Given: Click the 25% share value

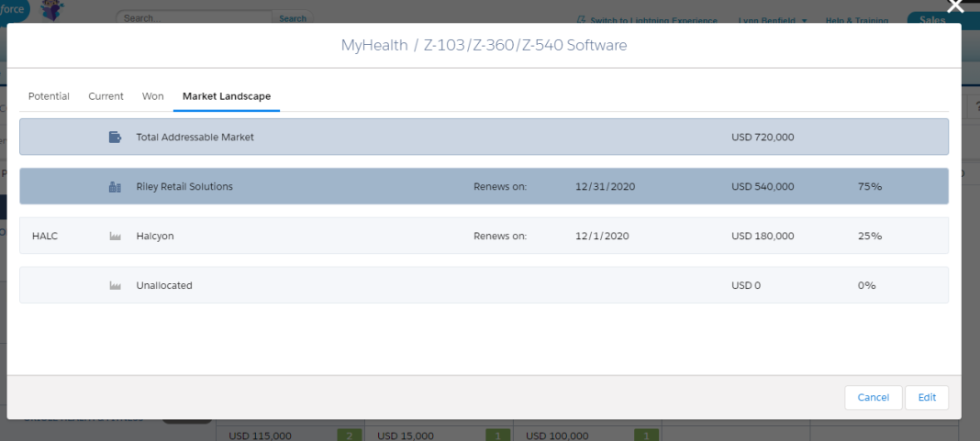Looking at the screenshot, I should click(x=870, y=237).
